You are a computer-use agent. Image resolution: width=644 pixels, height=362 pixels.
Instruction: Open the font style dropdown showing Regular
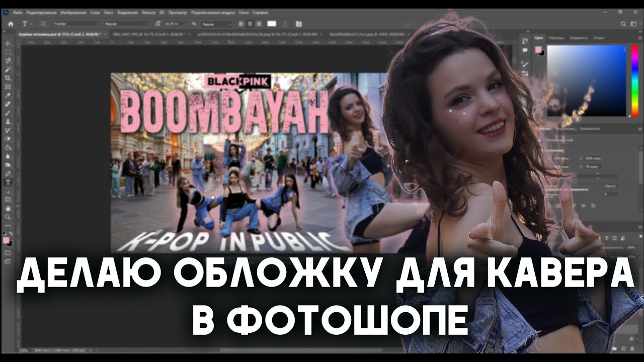tap(127, 24)
